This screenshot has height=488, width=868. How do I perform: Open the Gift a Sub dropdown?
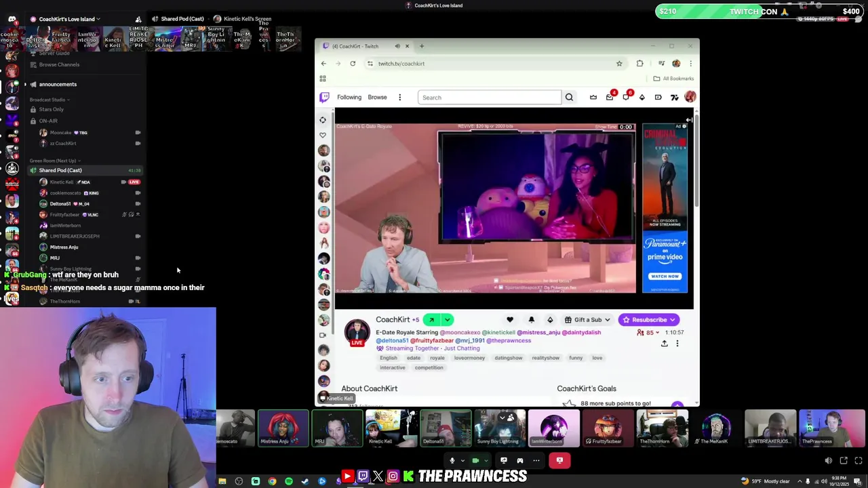[x=588, y=320]
